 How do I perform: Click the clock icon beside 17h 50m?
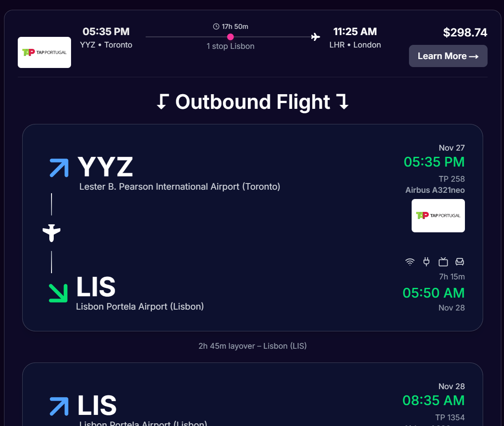tap(216, 26)
